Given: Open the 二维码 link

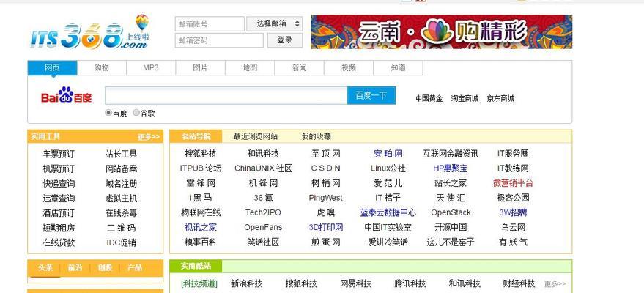Looking at the screenshot, I should 121,228.
